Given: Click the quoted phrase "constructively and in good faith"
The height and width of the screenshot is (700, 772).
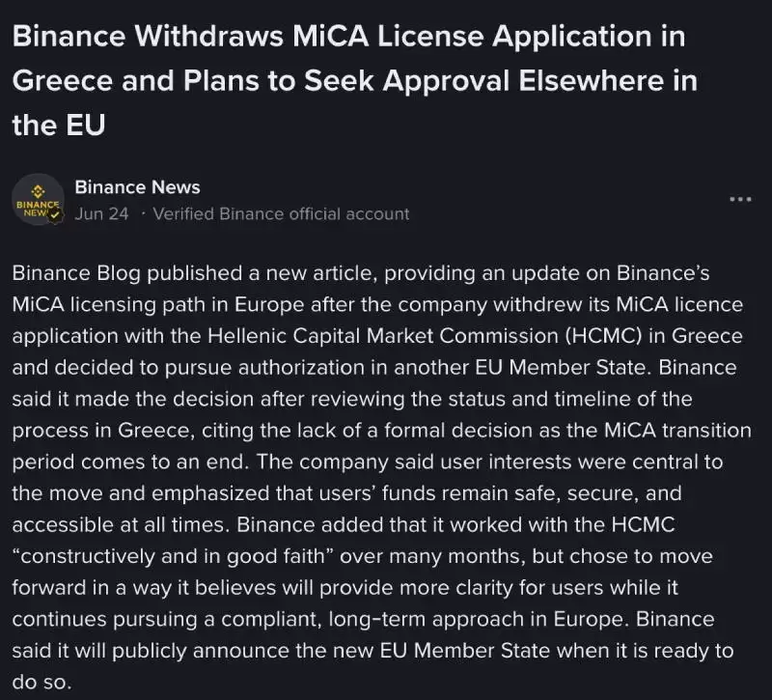Looking at the screenshot, I should coord(174,556).
